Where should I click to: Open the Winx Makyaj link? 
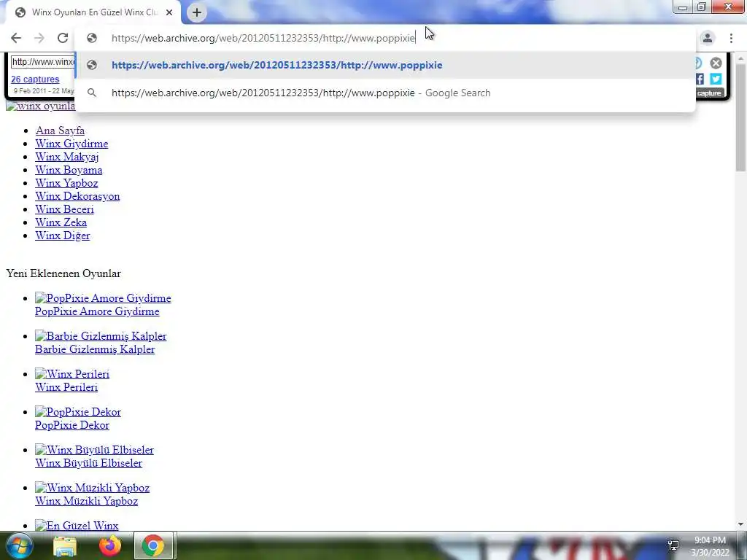click(x=66, y=157)
